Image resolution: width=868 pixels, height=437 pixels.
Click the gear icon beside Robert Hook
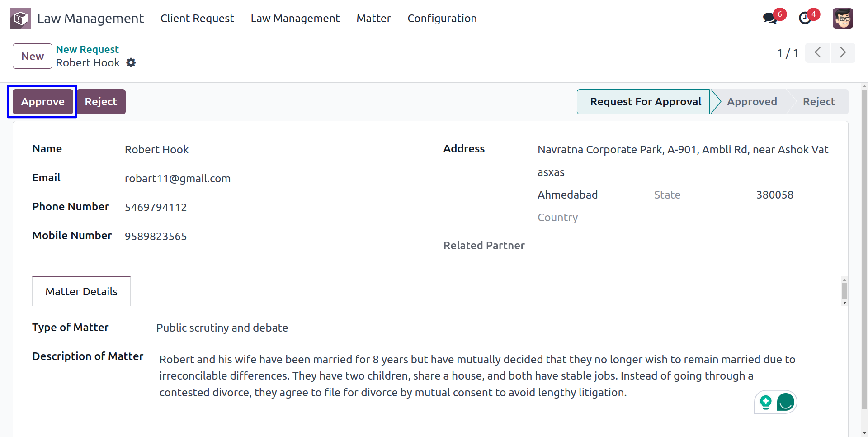pos(131,62)
